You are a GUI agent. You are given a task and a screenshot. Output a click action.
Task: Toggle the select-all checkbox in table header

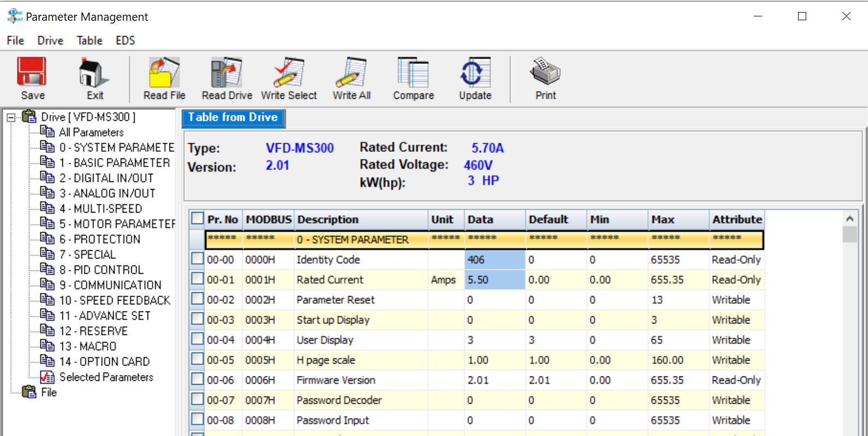click(x=197, y=219)
